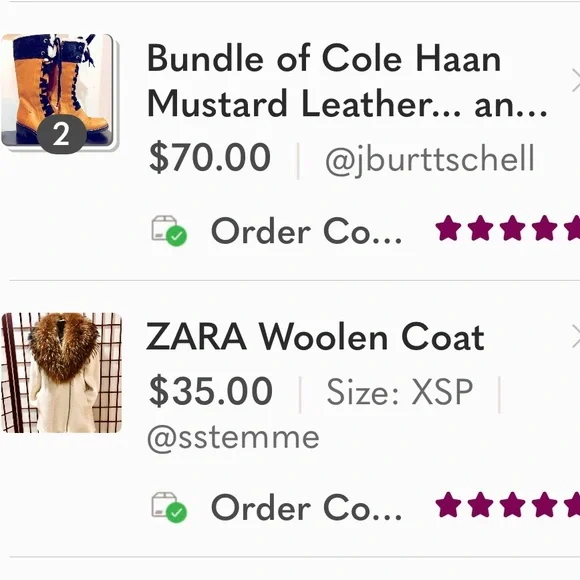Click first purple star of ZARA coat rating
The image size is (580, 580).
click(x=448, y=504)
